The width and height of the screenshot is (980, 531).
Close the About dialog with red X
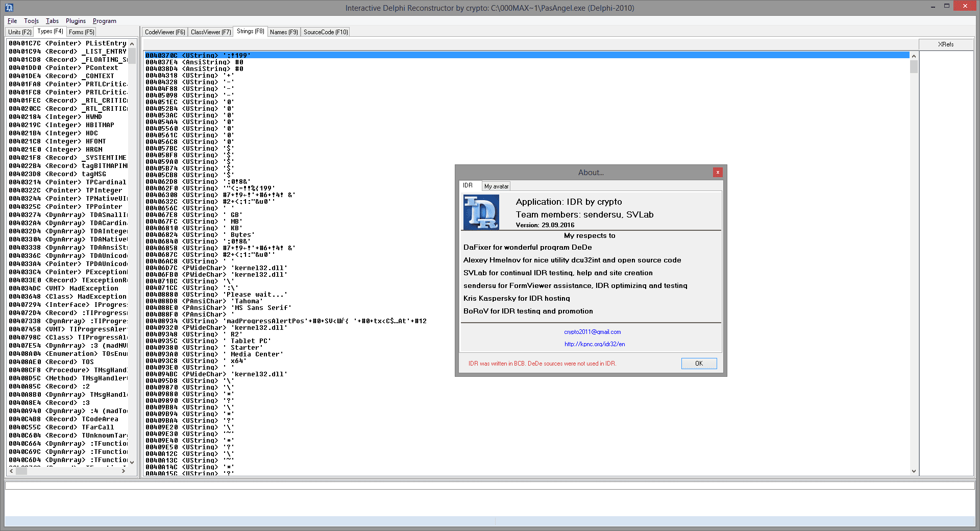[717, 173]
